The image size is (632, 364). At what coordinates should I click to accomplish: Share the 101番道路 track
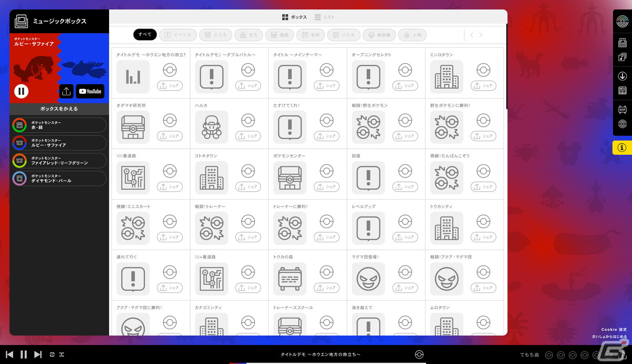click(x=170, y=186)
